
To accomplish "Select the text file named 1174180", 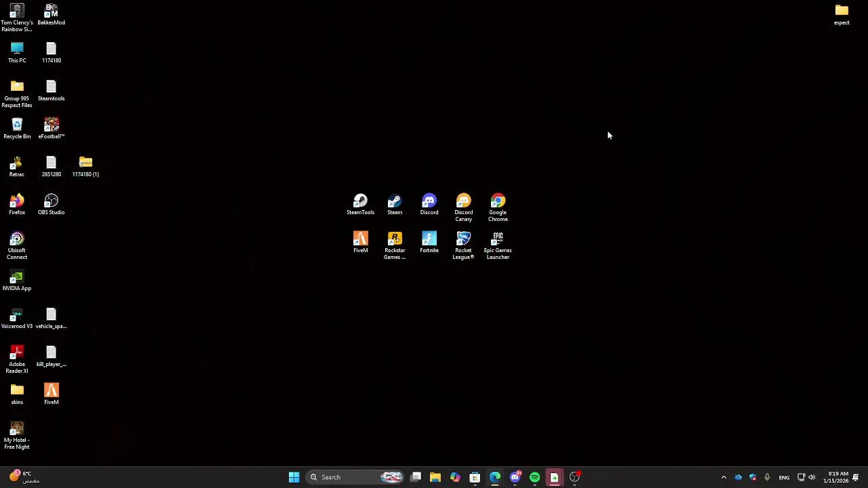I will point(52,53).
